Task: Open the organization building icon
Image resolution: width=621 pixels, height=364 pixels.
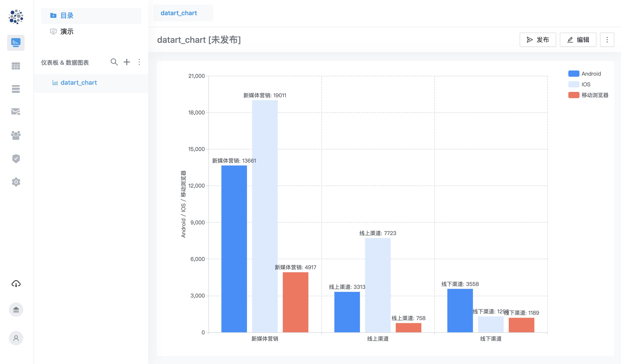Action: click(16, 310)
